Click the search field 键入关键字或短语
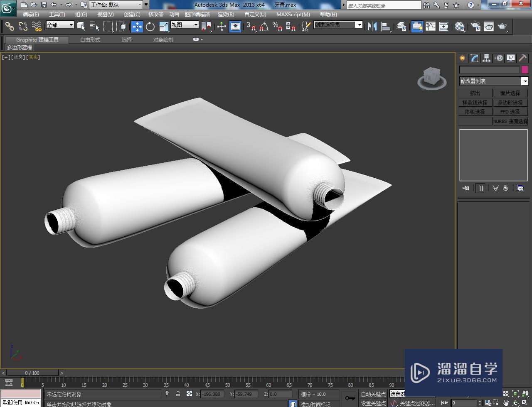The width and height of the screenshot is (532, 407). coord(384,5)
